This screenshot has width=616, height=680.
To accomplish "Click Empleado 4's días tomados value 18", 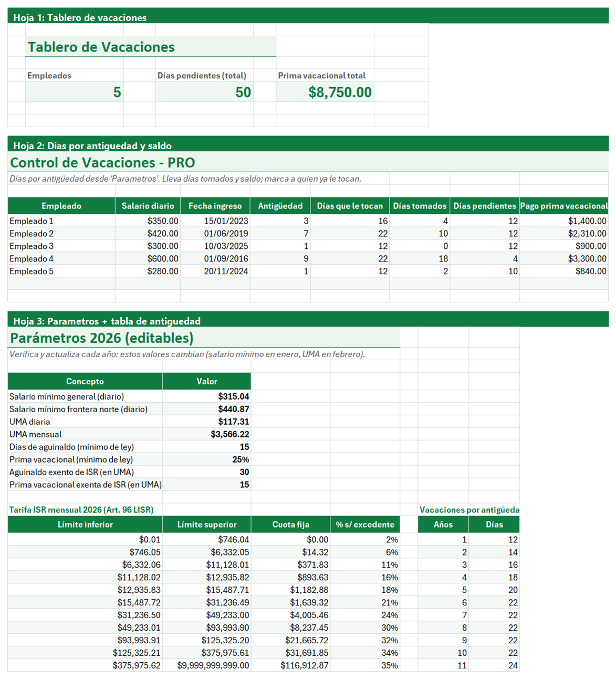I will click(x=420, y=259).
